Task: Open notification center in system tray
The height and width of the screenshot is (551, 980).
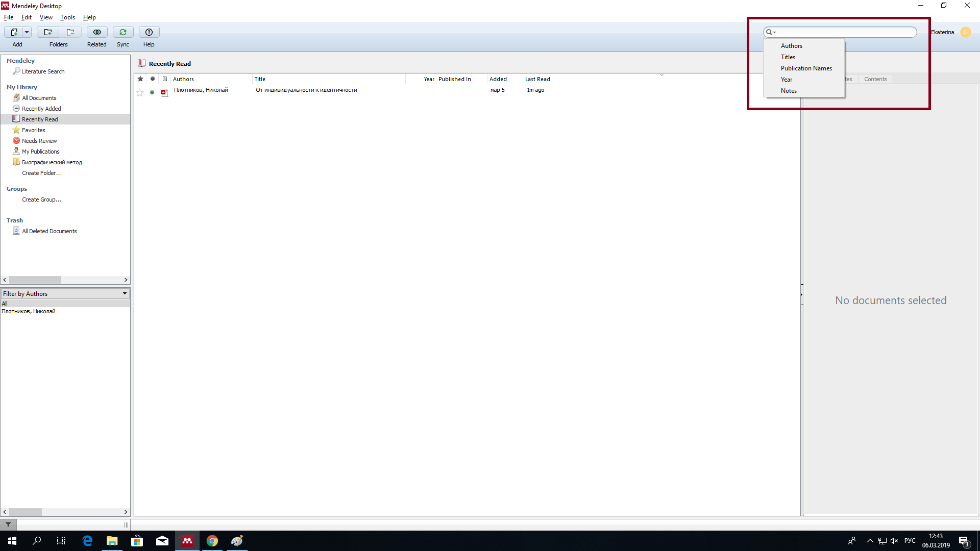Action: 964,541
